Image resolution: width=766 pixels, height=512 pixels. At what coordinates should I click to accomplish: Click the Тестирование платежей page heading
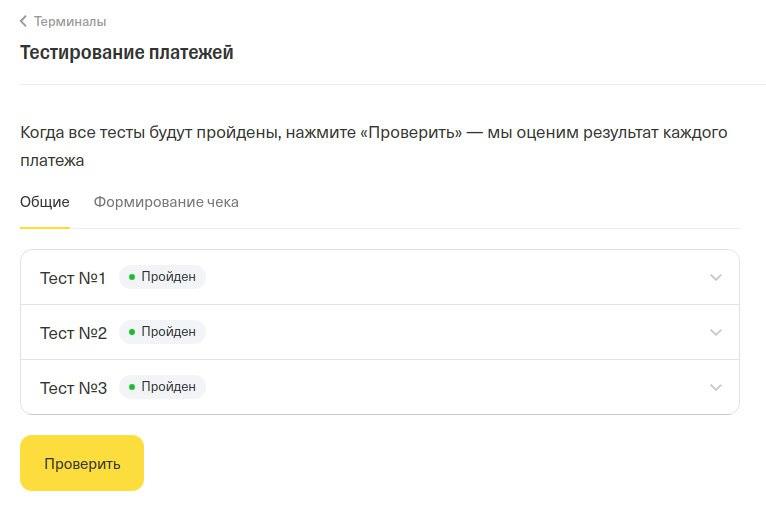(x=127, y=53)
